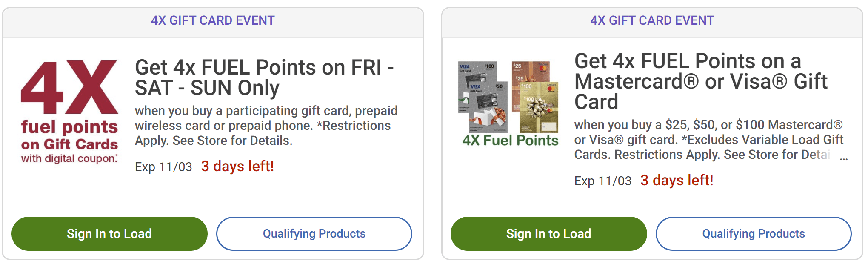Open the 'Get 4x FUEL Points on FRI - SAT - SUN Only' title

click(x=264, y=78)
